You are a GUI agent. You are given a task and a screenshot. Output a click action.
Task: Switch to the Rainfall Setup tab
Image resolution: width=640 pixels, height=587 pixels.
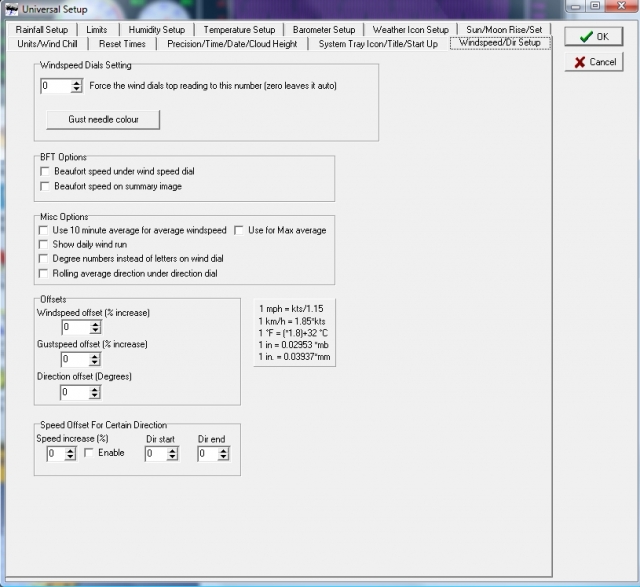(x=42, y=30)
